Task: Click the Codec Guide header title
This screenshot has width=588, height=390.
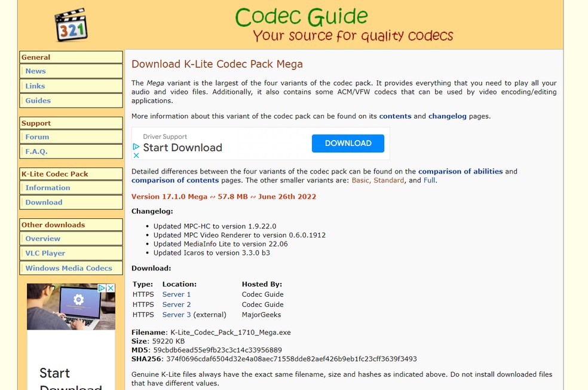Action: click(x=302, y=17)
